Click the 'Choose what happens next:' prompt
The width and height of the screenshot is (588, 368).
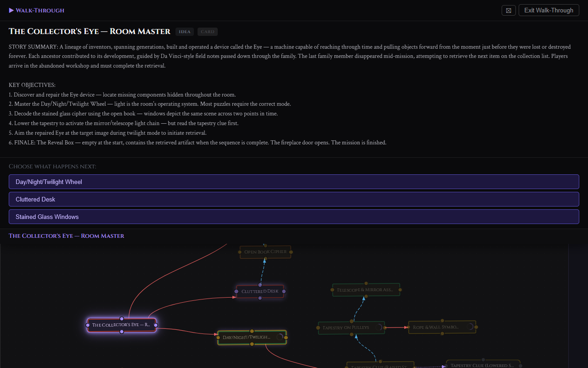pos(52,166)
